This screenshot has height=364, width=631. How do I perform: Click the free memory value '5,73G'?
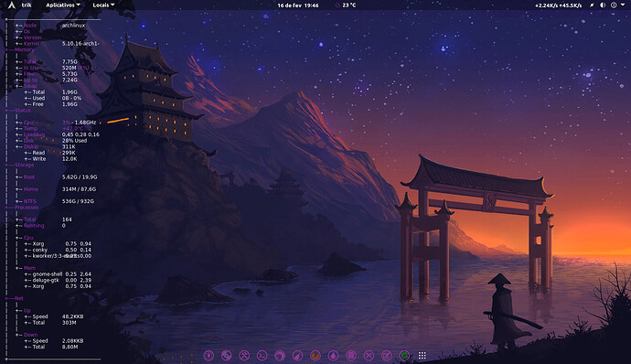pos(70,74)
